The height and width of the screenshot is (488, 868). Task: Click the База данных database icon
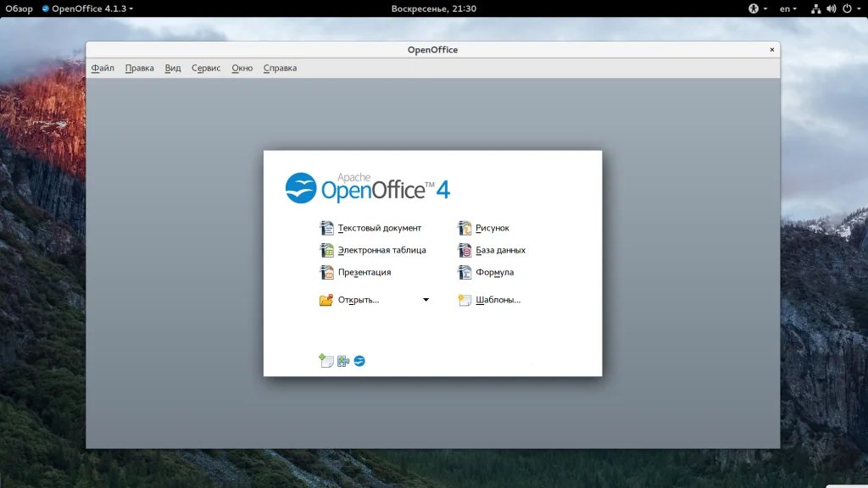[x=465, y=250]
